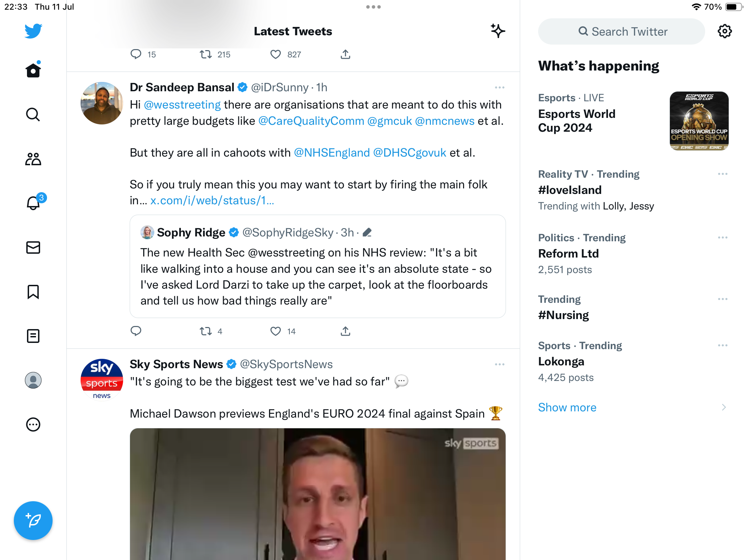Open Esports World Cup thumbnail
This screenshot has height=560, width=747.
(x=699, y=121)
